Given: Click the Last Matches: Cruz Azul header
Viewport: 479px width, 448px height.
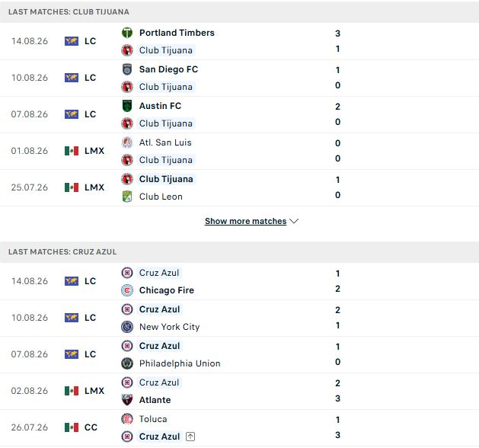Looking at the screenshot, I should coord(239,251).
